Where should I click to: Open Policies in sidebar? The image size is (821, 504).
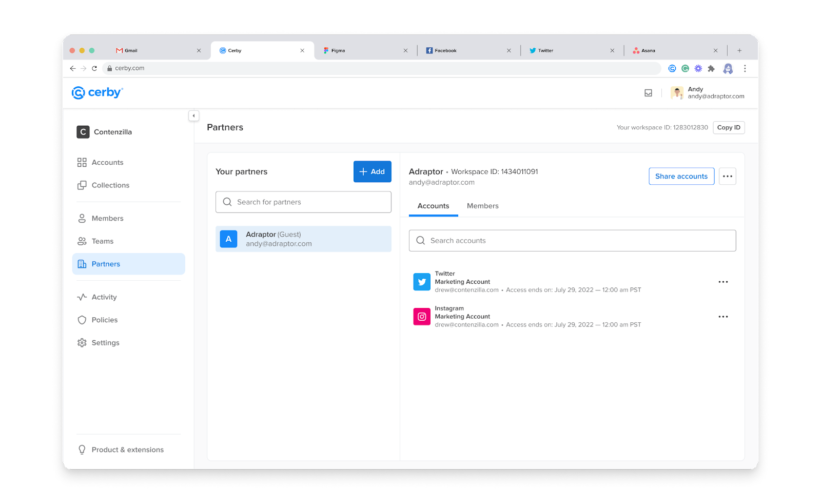point(97,320)
